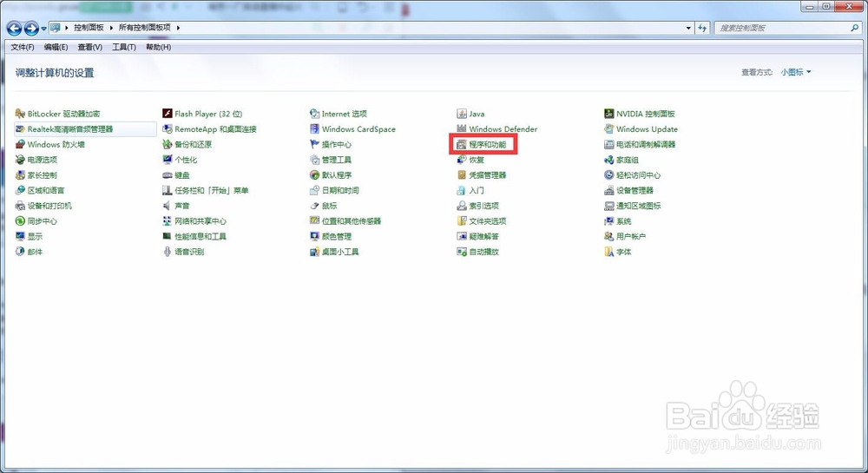This screenshot has width=868, height=473.
Task: Open 管理工具 administrative tools link
Action: [x=337, y=160]
